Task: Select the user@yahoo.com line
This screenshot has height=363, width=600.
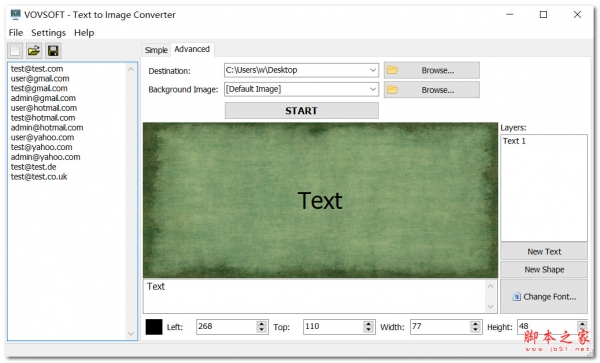Action: [x=42, y=137]
